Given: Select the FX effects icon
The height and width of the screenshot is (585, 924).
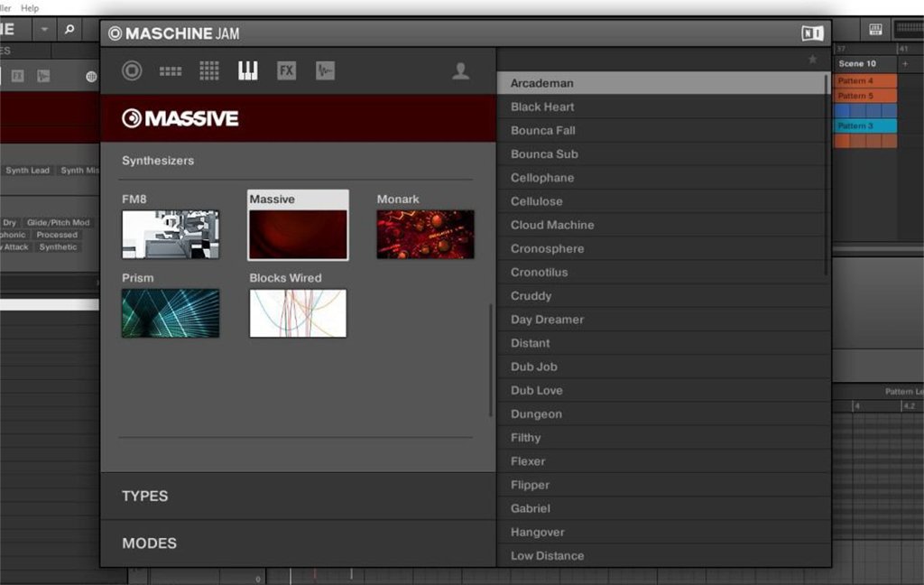Looking at the screenshot, I should [x=286, y=70].
